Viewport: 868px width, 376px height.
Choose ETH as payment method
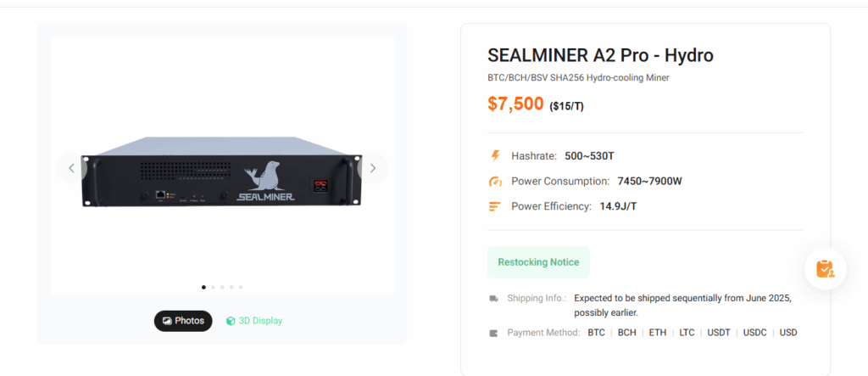(x=658, y=333)
